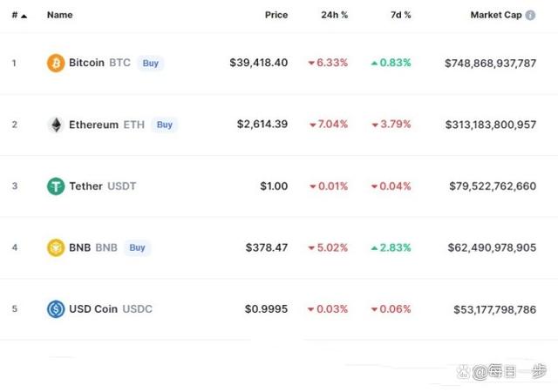Viewport: 558px width, 392px height.
Task: Click the Ethereum diamond logo icon
Action: (56, 125)
